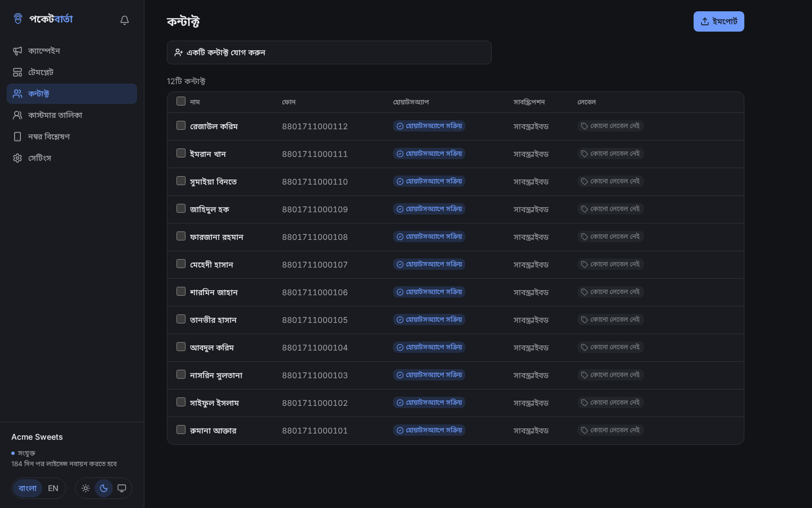The image size is (812, 508).
Task: Switch to light theme sun icon
Action: click(x=86, y=488)
